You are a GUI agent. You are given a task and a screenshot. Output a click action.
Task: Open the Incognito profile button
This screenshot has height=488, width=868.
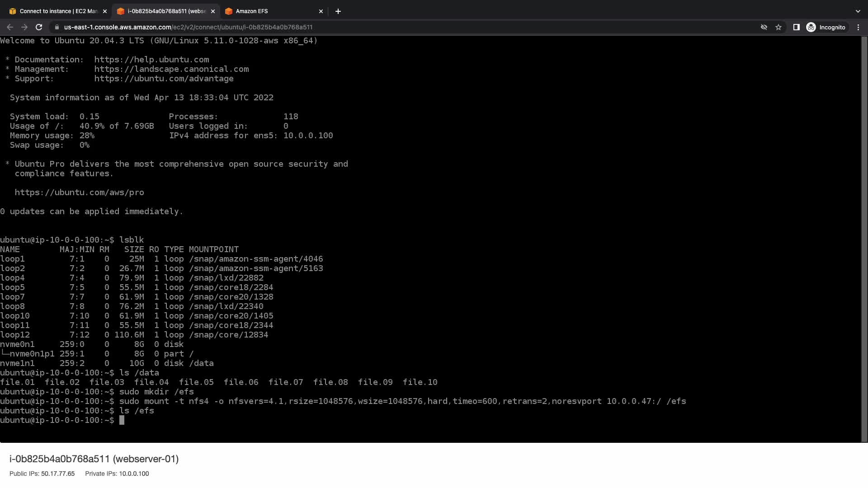[826, 27]
